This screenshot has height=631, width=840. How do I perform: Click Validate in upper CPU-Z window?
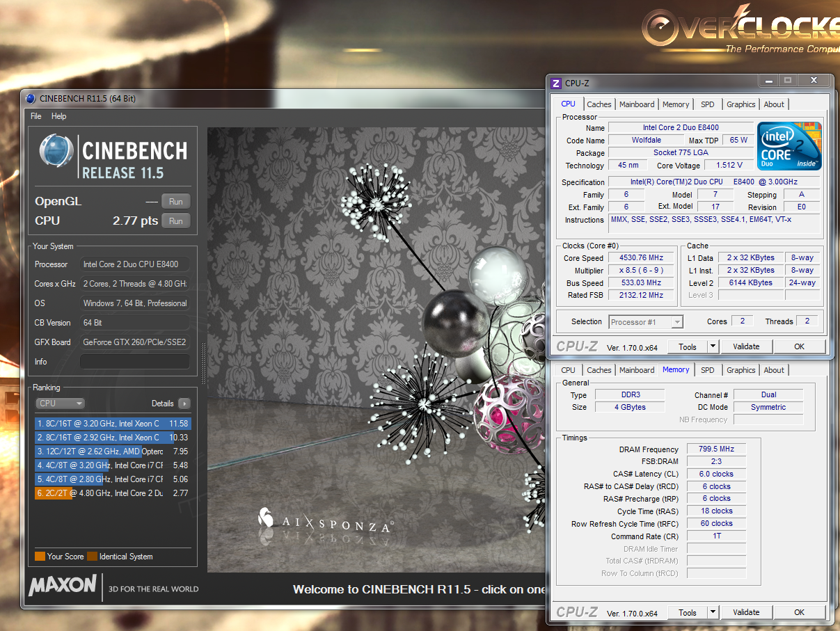click(x=746, y=346)
